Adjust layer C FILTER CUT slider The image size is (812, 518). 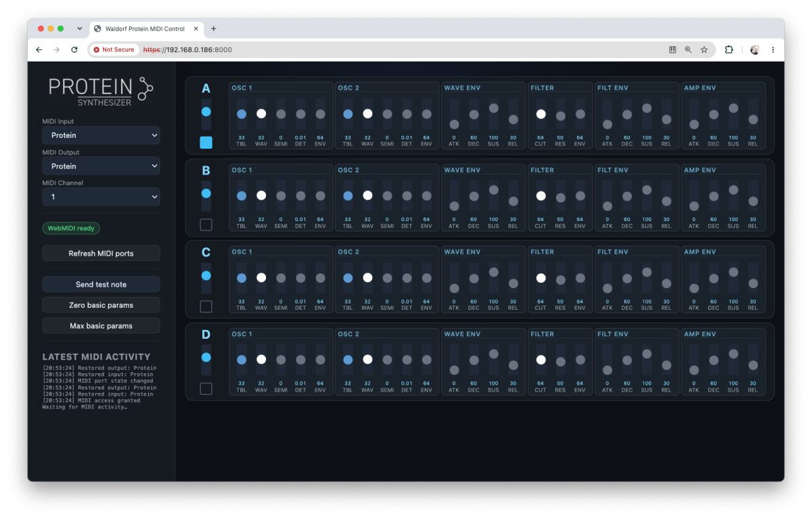point(541,278)
